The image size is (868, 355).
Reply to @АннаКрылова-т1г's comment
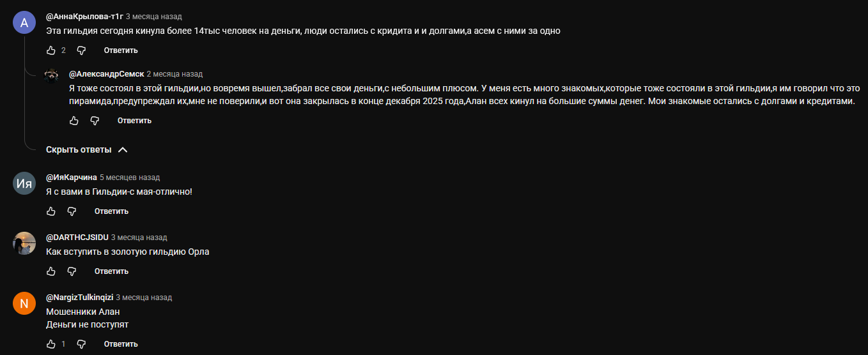click(121, 50)
